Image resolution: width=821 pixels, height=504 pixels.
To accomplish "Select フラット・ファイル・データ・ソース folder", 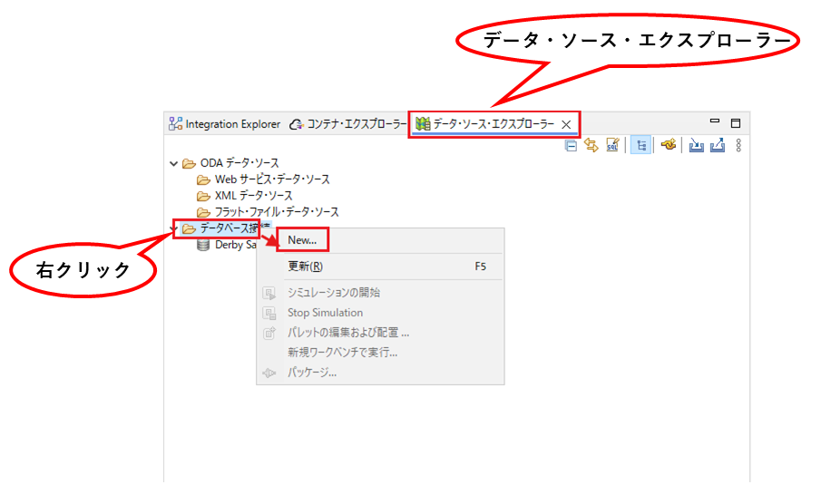I will click(x=277, y=212).
